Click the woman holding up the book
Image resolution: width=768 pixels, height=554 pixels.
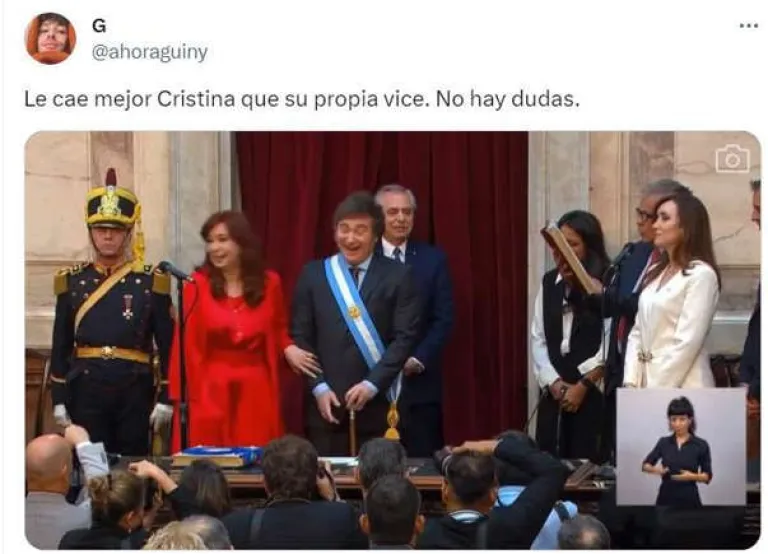coord(569,333)
